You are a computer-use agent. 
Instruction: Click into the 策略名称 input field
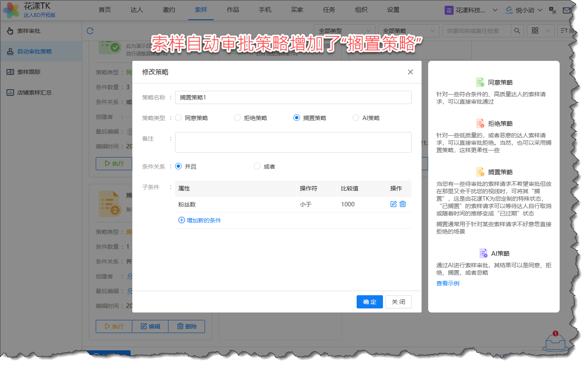click(x=293, y=97)
